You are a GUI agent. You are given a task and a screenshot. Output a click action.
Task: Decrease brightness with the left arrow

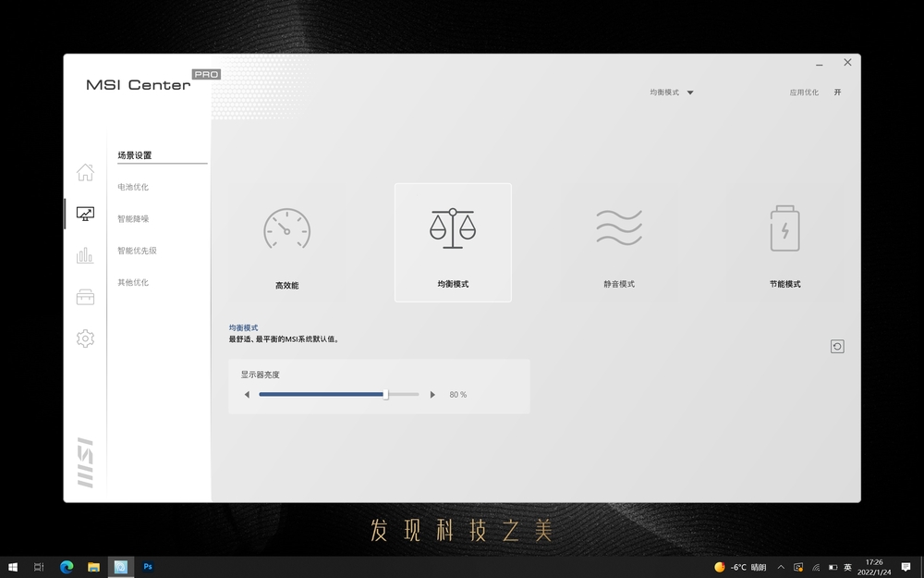[x=247, y=395]
